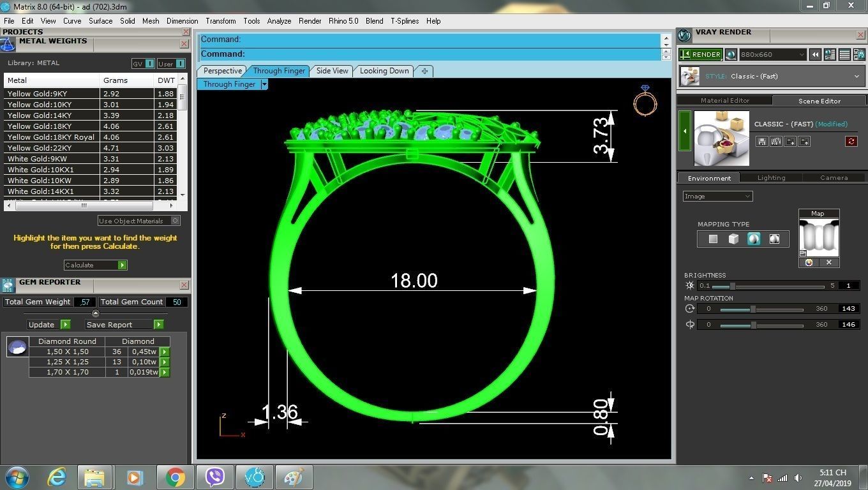
Task: Select the mirror ball mapping type icon
Action: pos(774,239)
